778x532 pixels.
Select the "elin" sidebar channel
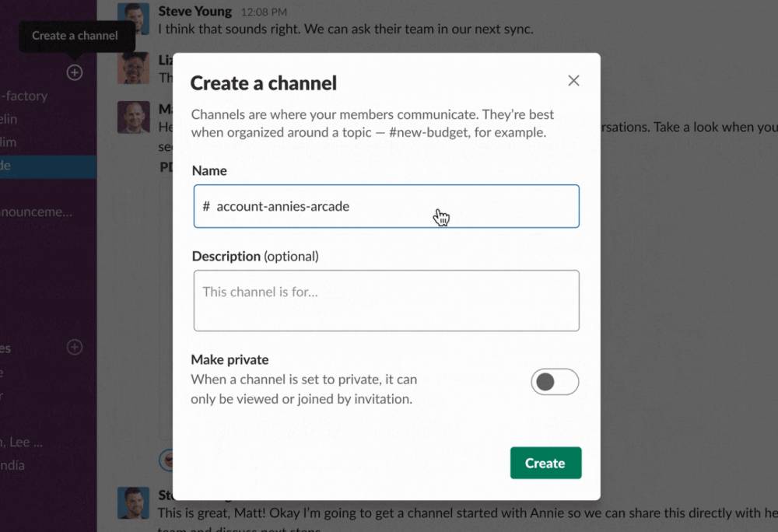[9, 119]
